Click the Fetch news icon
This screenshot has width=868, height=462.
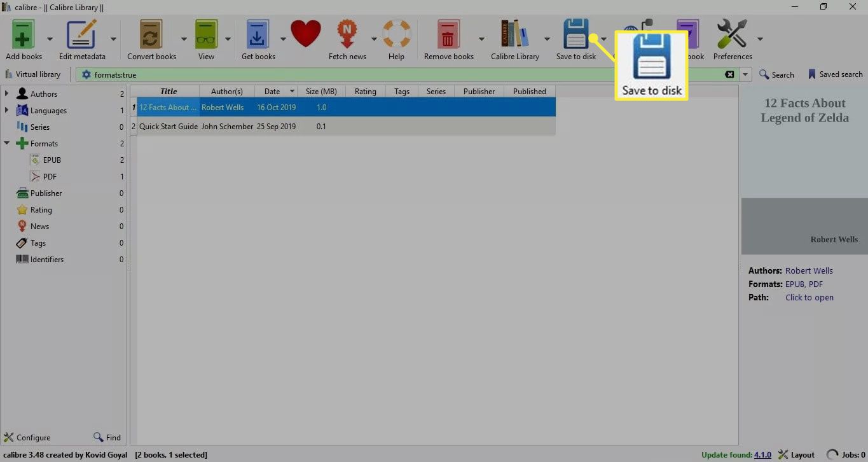point(347,34)
